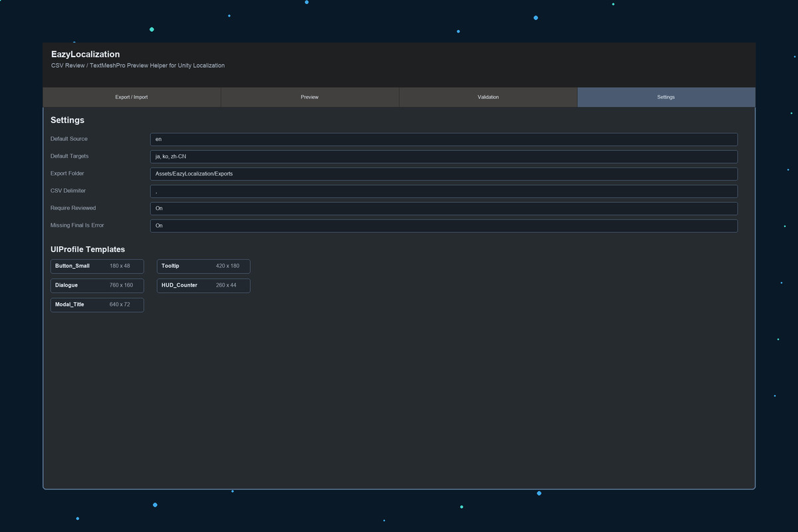The width and height of the screenshot is (798, 532).
Task: Open the Modal_Title profile template
Action: coord(97,305)
